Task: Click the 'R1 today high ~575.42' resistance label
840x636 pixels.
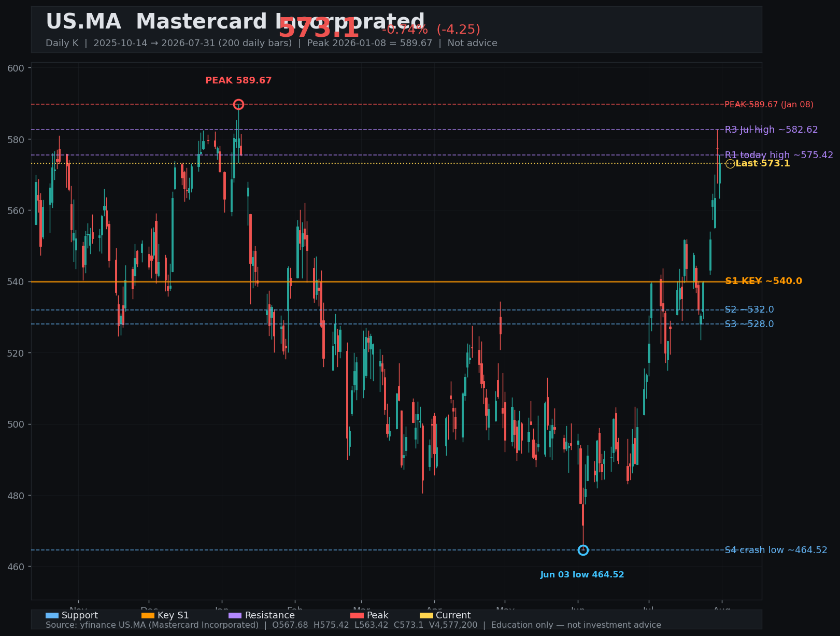Action: [779, 155]
